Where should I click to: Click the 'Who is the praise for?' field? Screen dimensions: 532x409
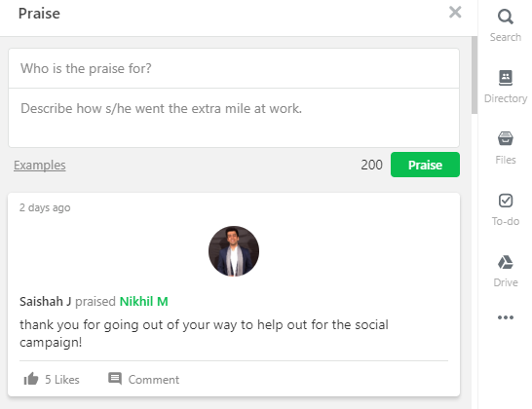234,68
